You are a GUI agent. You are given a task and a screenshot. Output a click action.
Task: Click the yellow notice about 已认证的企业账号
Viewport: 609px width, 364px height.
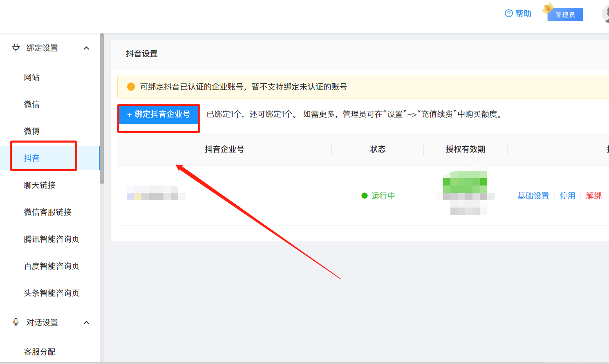pyautogui.click(x=363, y=87)
